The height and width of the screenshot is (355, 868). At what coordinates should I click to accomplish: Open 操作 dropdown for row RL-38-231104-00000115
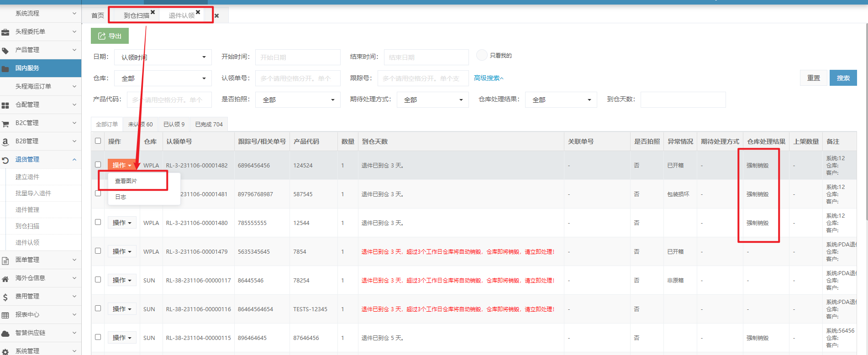(x=122, y=338)
